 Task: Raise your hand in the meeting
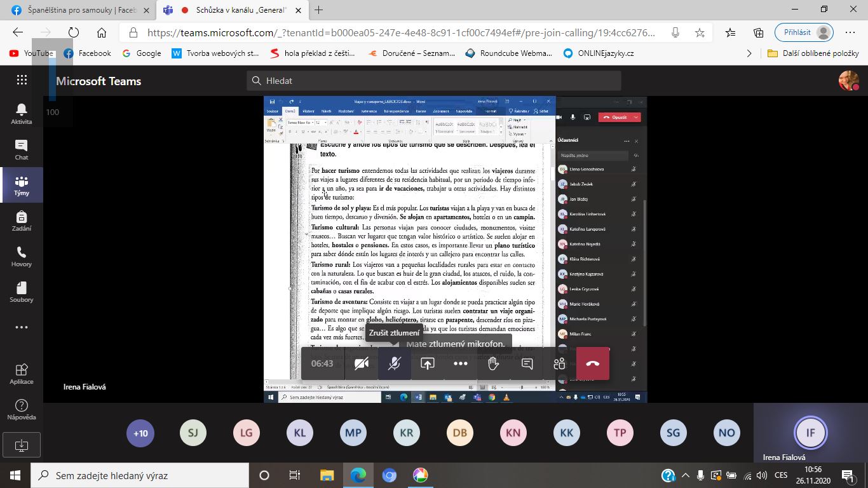click(493, 363)
